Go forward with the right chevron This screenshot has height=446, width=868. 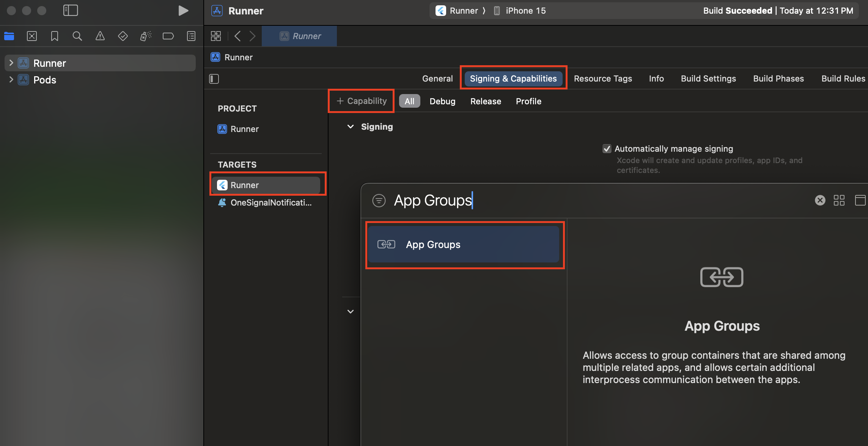(252, 36)
